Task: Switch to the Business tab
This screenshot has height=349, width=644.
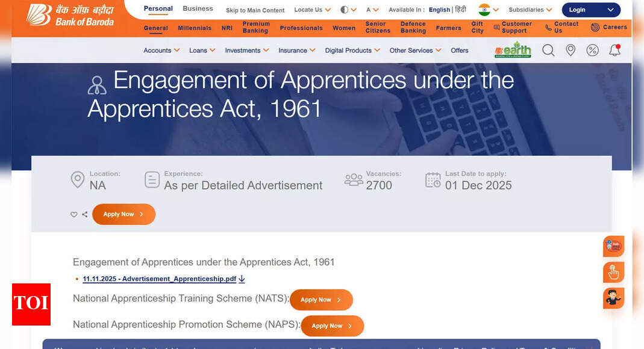Action: coord(198,8)
